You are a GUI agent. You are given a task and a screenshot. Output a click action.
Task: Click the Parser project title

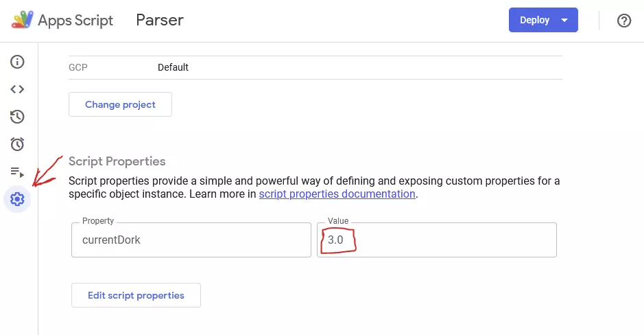(x=160, y=20)
